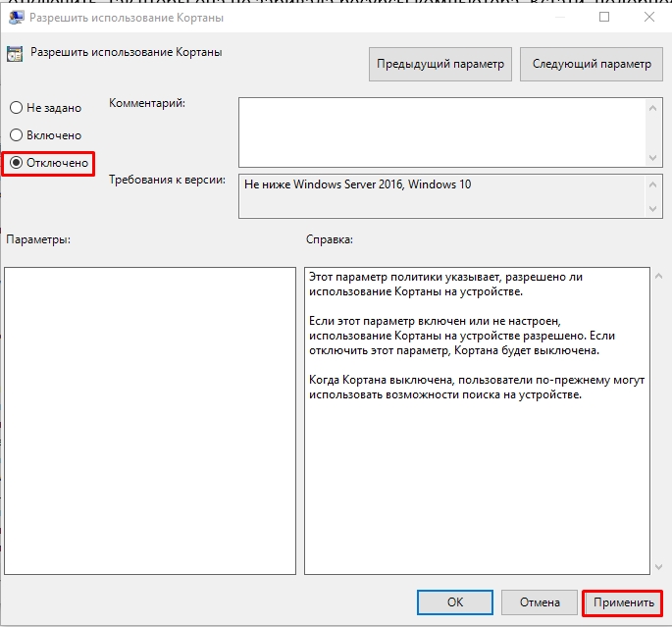The image size is (672, 627).
Task: Click the comment box scroll-up arrow
Action: coord(652,108)
